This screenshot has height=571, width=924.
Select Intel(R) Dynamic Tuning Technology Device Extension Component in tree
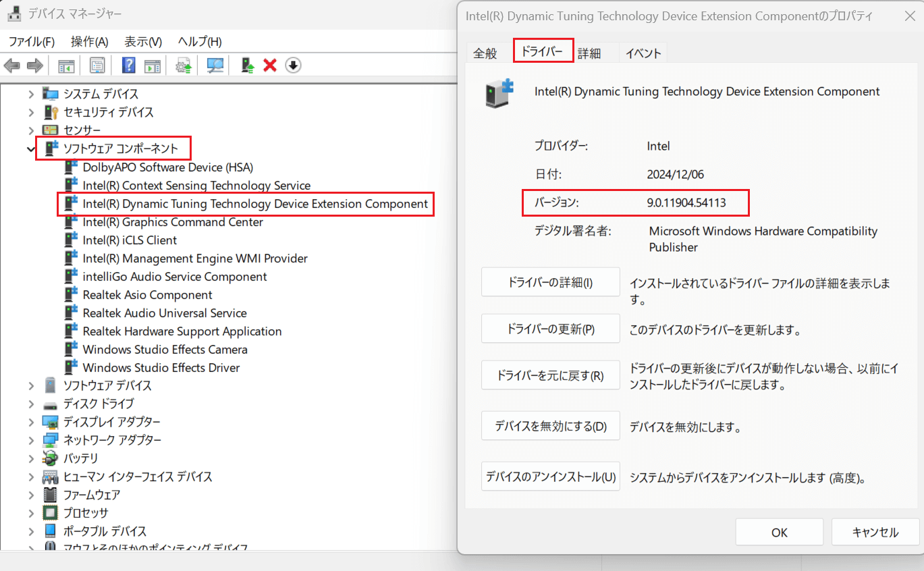tap(255, 203)
